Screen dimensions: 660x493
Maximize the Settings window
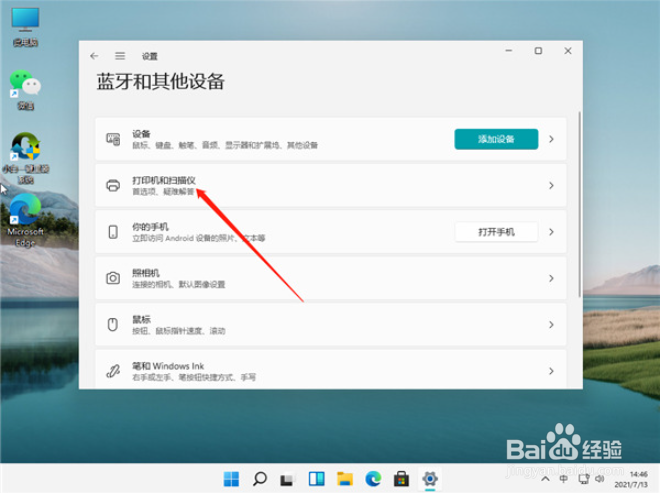point(538,51)
